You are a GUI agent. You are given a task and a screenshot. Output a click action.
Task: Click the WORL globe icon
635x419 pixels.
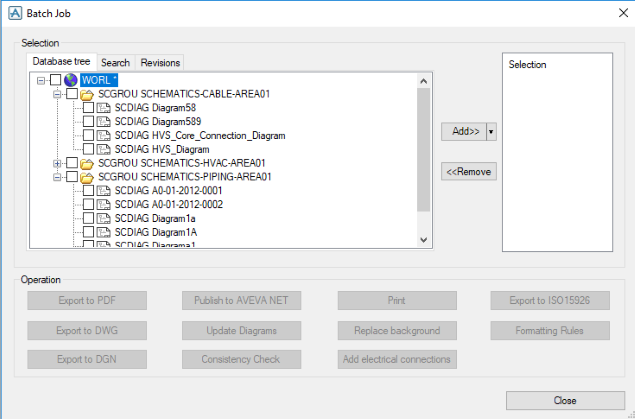[71, 80]
